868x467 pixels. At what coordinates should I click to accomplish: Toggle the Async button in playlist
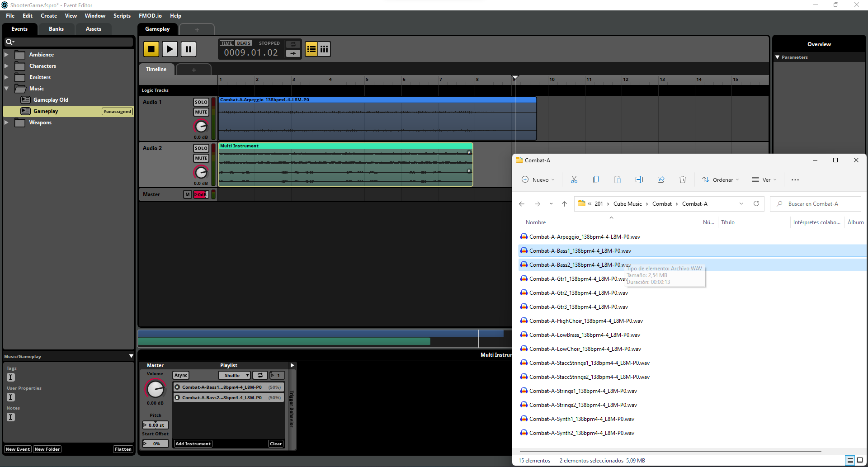tap(181, 375)
